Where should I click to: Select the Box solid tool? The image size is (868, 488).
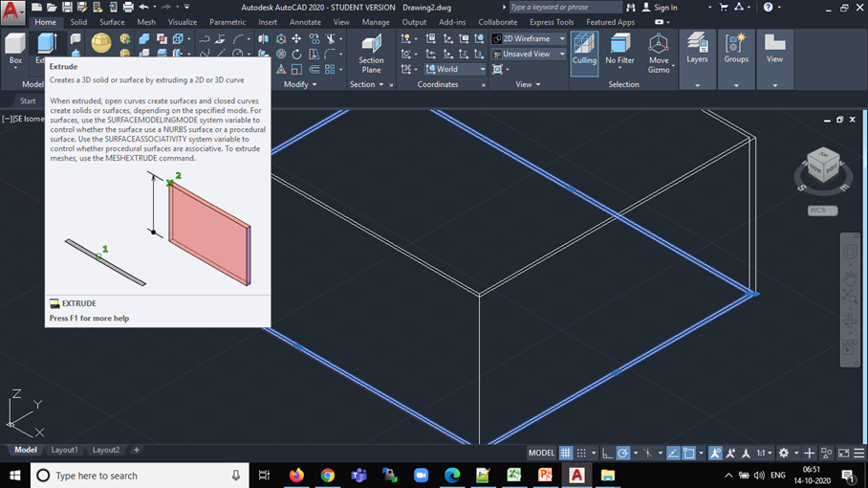pos(15,49)
